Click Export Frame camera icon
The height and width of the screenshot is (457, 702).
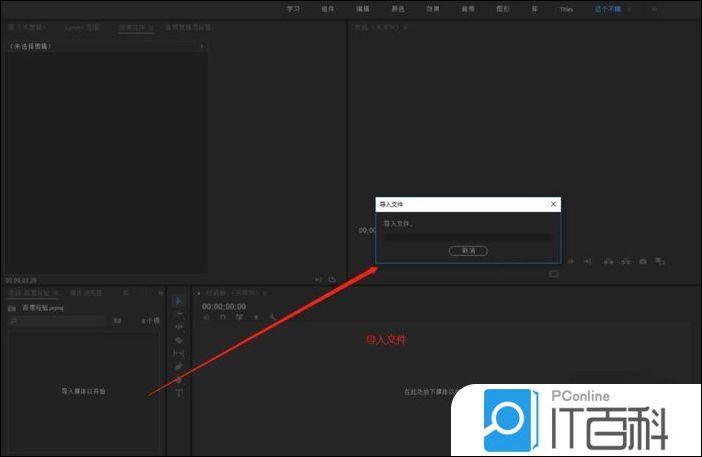pyautogui.click(x=643, y=261)
